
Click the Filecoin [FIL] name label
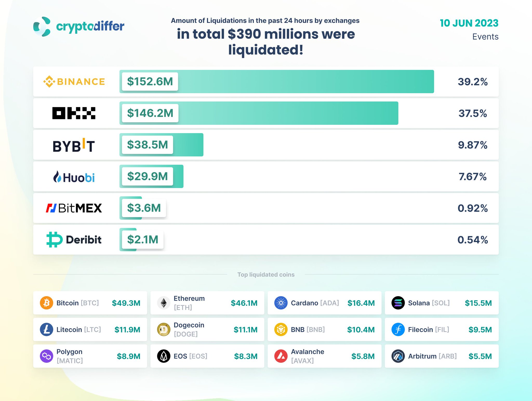tap(429, 330)
